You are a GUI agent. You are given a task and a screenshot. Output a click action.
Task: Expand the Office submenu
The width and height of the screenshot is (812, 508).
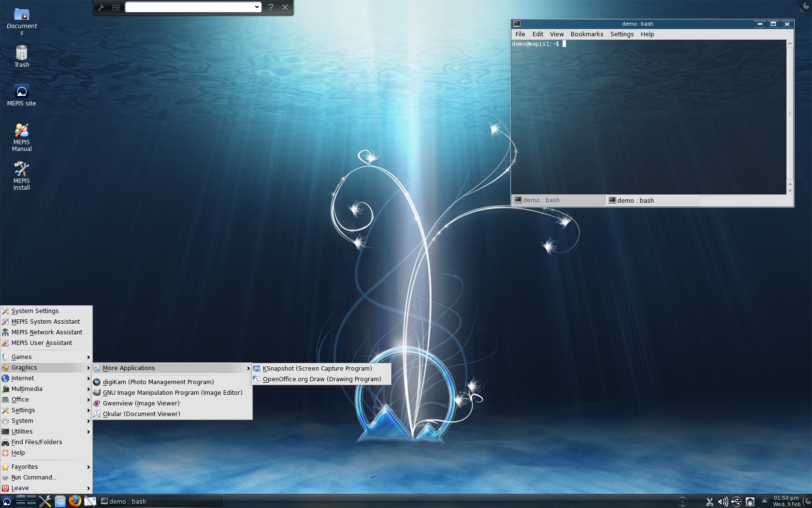pyautogui.click(x=46, y=400)
